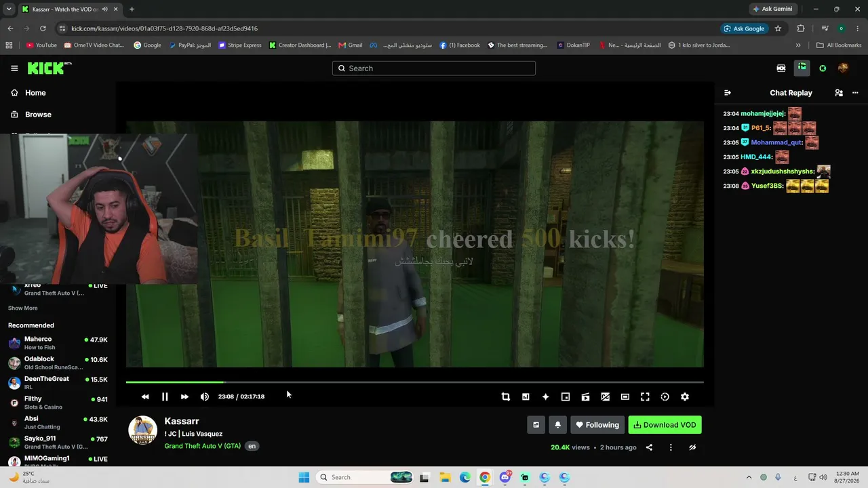
Task: Click Ask Gemini button
Action: click(x=772, y=9)
